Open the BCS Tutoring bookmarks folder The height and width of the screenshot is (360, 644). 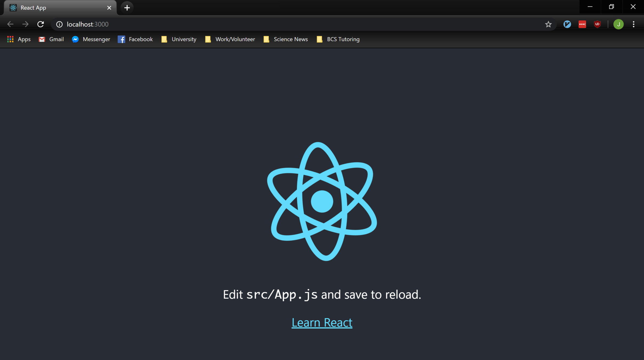click(x=338, y=39)
